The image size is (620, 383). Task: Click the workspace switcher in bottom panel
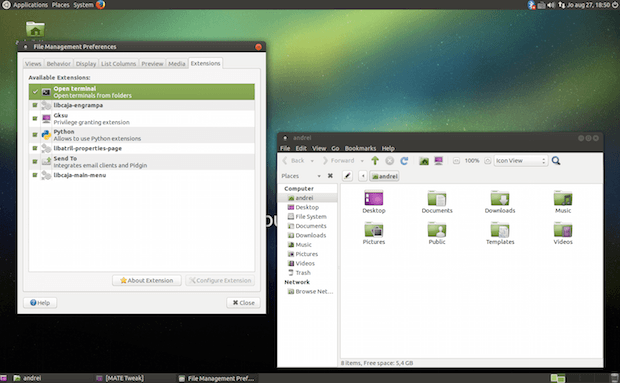(x=558, y=378)
